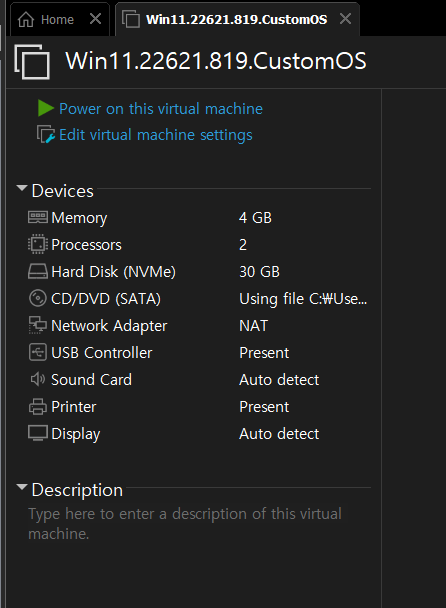Click the 'Using file C:' CD/DVD value
446x608 pixels.
coord(303,299)
